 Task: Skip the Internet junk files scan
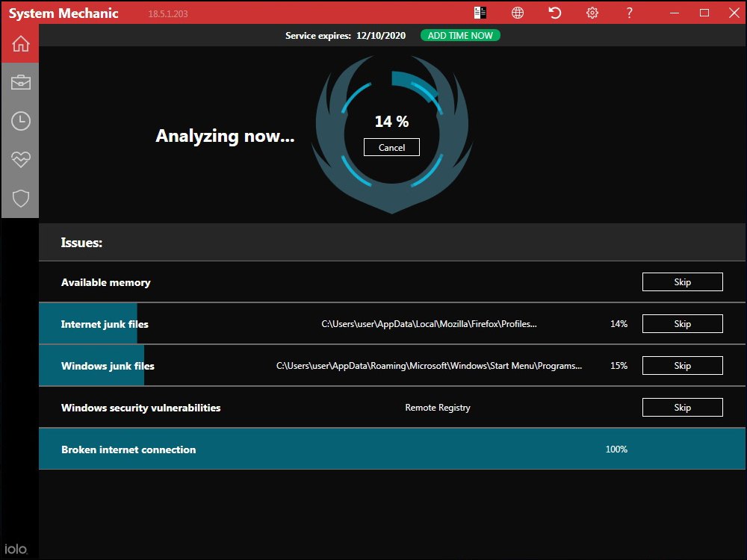pos(682,323)
